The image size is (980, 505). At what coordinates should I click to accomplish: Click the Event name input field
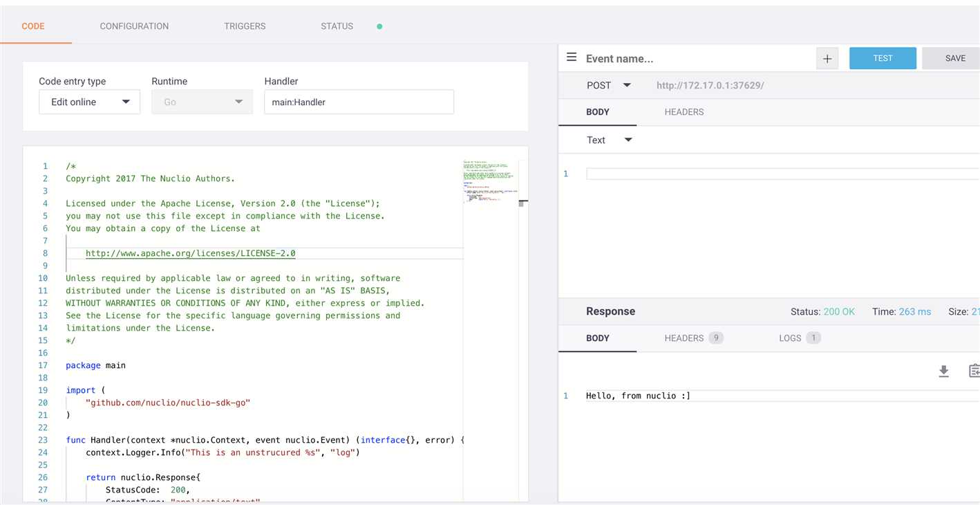tap(698, 59)
